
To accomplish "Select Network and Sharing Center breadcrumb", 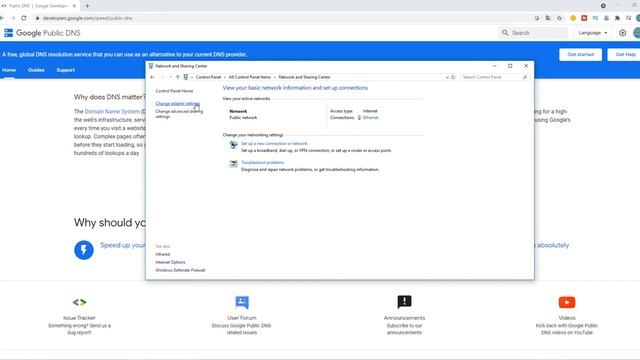I will 304,77.
